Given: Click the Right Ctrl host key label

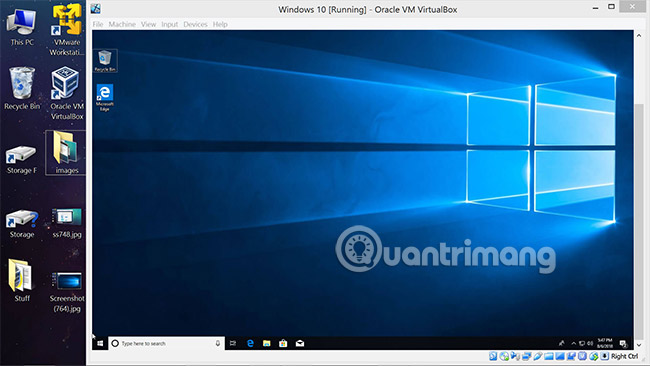Looking at the screenshot, I should pos(624,356).
